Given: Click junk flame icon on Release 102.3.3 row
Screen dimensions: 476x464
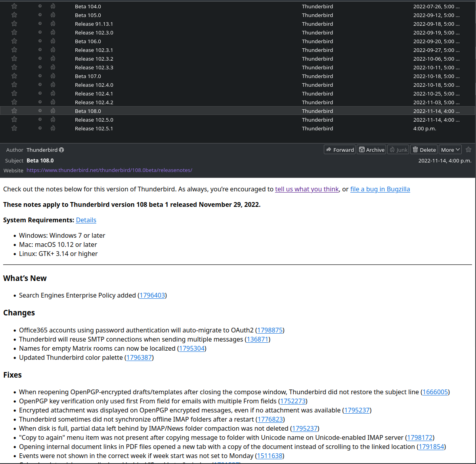Looking at the screenshot, I should [53, 67].
